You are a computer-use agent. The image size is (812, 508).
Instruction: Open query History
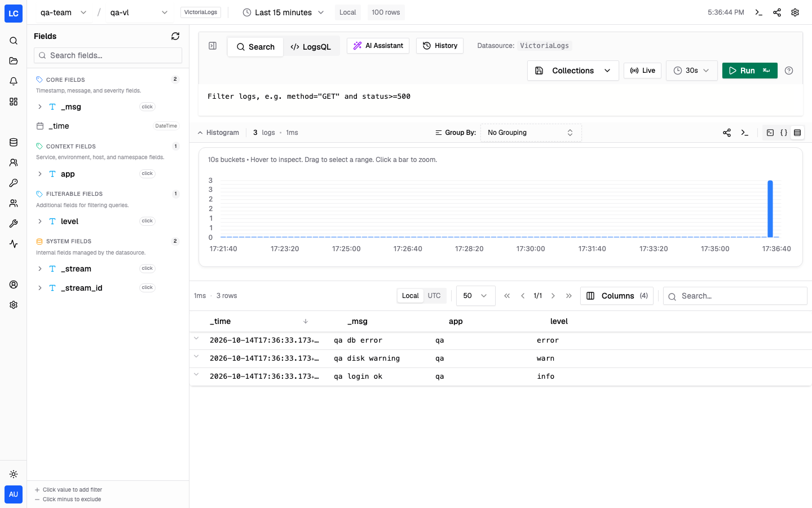click(x=440, y=46)
